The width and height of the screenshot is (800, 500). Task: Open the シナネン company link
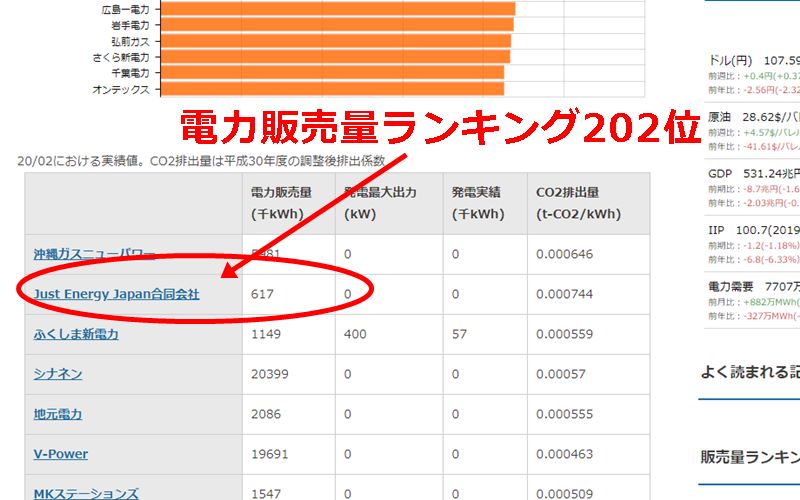tap(58, 374)
